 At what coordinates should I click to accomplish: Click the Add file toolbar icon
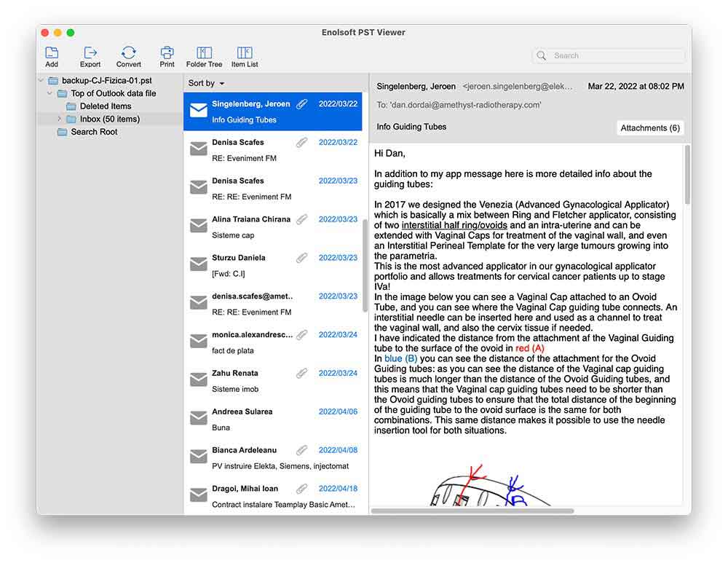point(52,53)
